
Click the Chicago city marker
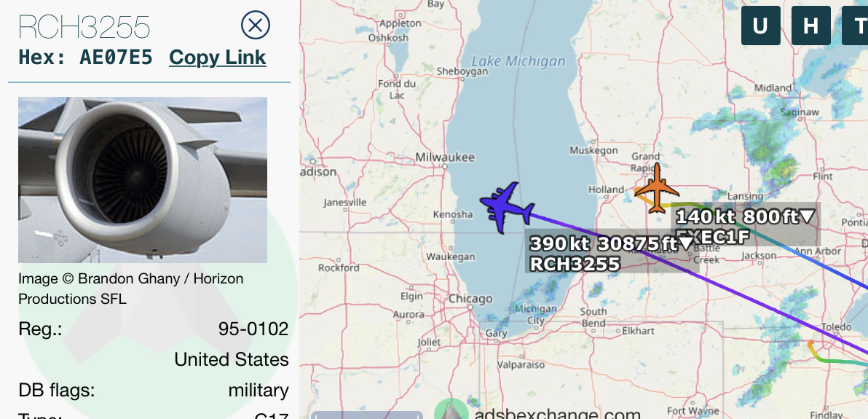pos(470,306)
